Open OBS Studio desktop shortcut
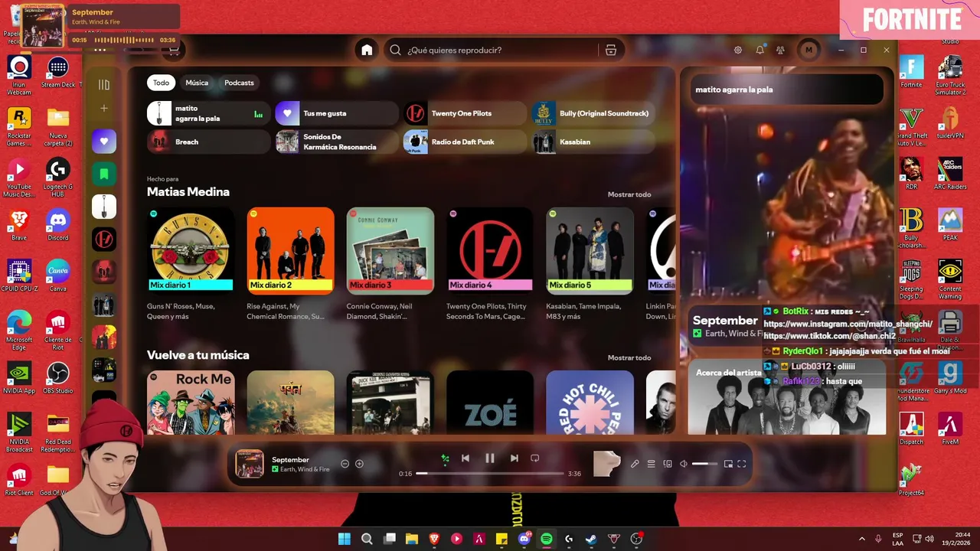980x551 pixels. point(58,378)
